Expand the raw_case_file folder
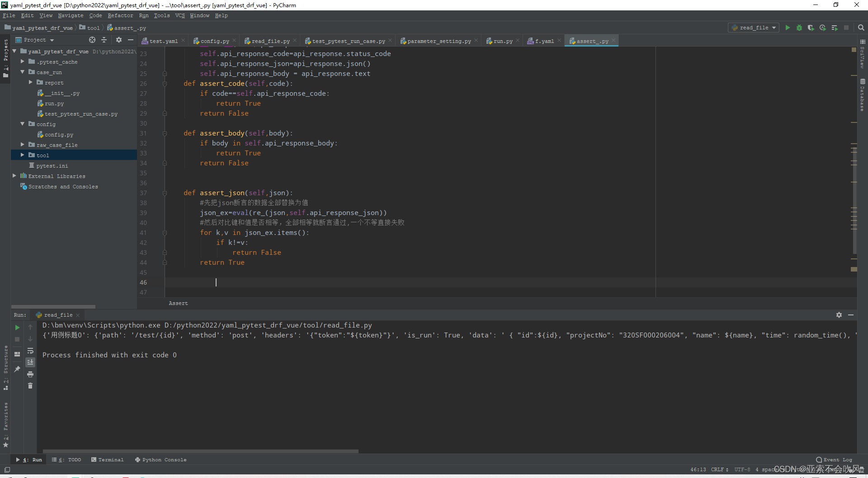This screenshot has width=868, height=478. pos(22,145)
